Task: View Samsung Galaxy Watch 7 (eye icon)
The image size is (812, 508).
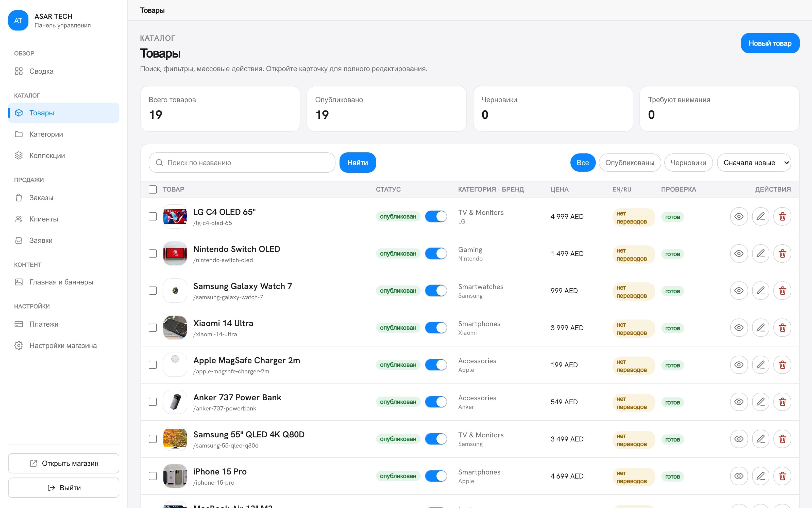Action: pos(739,291)
